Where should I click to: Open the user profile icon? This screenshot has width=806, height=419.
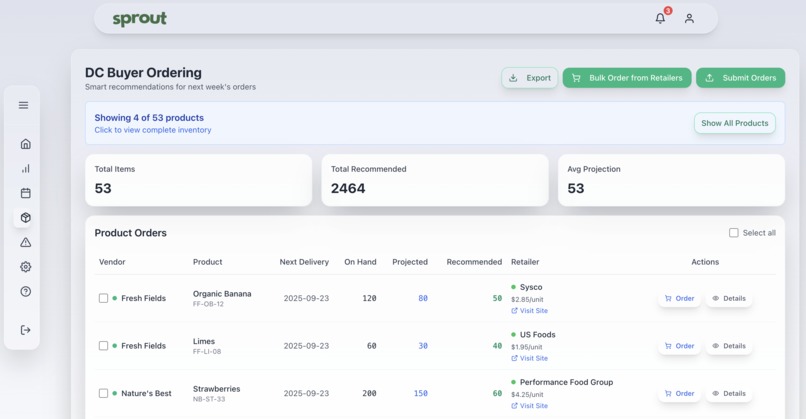689,19
